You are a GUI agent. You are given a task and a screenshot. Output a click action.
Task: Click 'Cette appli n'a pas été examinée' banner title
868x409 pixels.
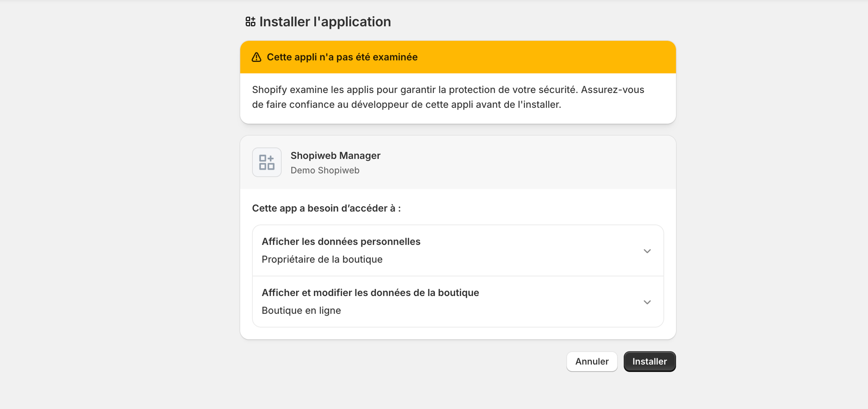click(x=342, y=57)
